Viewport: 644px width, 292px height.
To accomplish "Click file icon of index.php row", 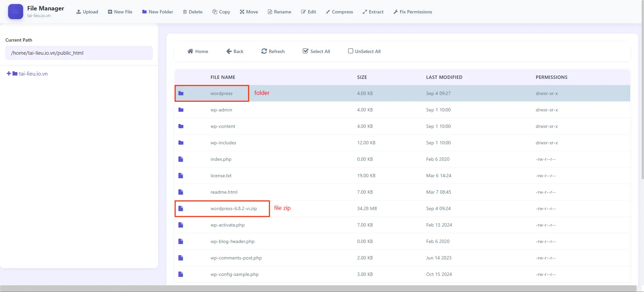I will coord(181,159).
